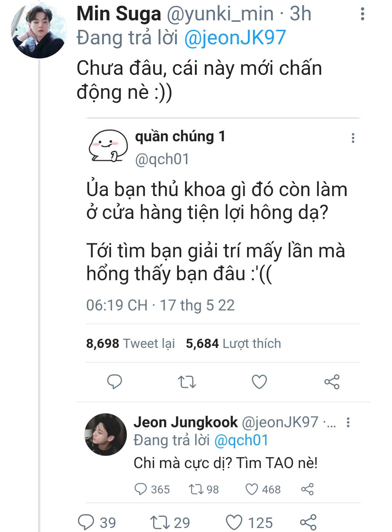
Task: Open the @qch01 mention link in Jungkook's reply
Action: coord(241,440)
